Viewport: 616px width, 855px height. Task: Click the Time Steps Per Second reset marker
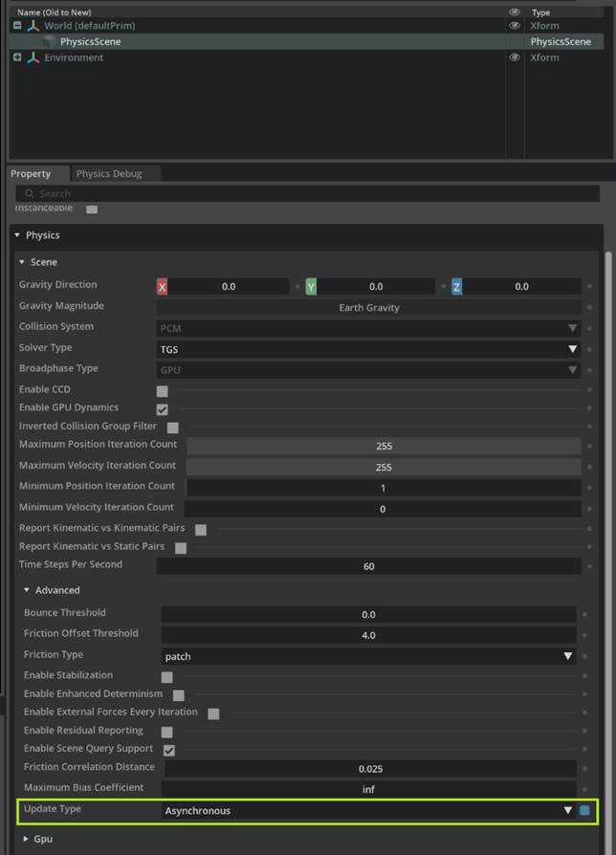point(589,566)
